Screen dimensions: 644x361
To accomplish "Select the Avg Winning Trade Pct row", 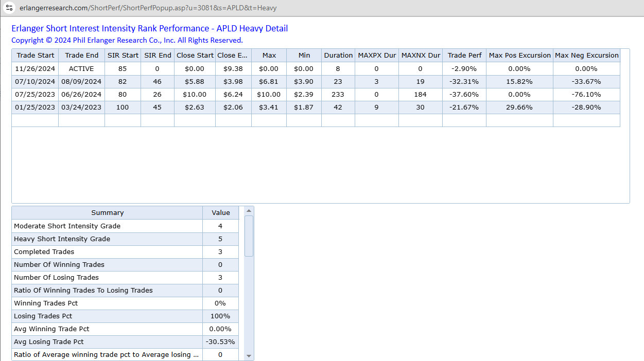I will [x=125, y=329].
